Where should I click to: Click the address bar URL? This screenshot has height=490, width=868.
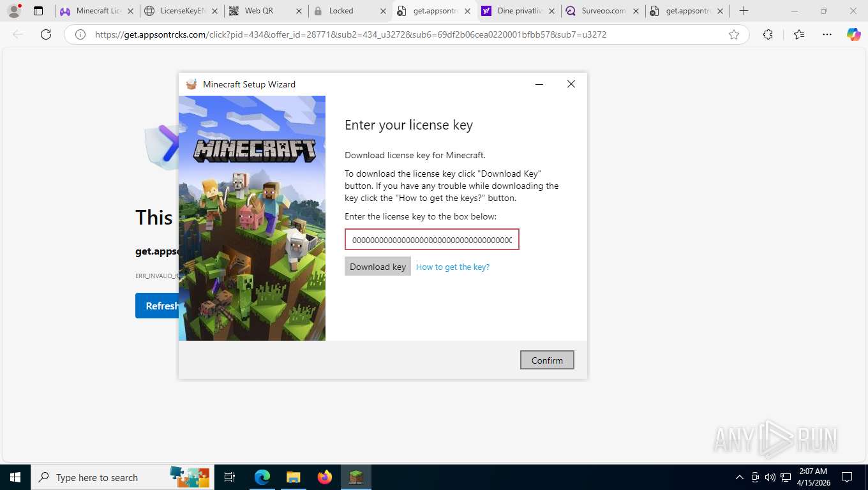[350, 34]
